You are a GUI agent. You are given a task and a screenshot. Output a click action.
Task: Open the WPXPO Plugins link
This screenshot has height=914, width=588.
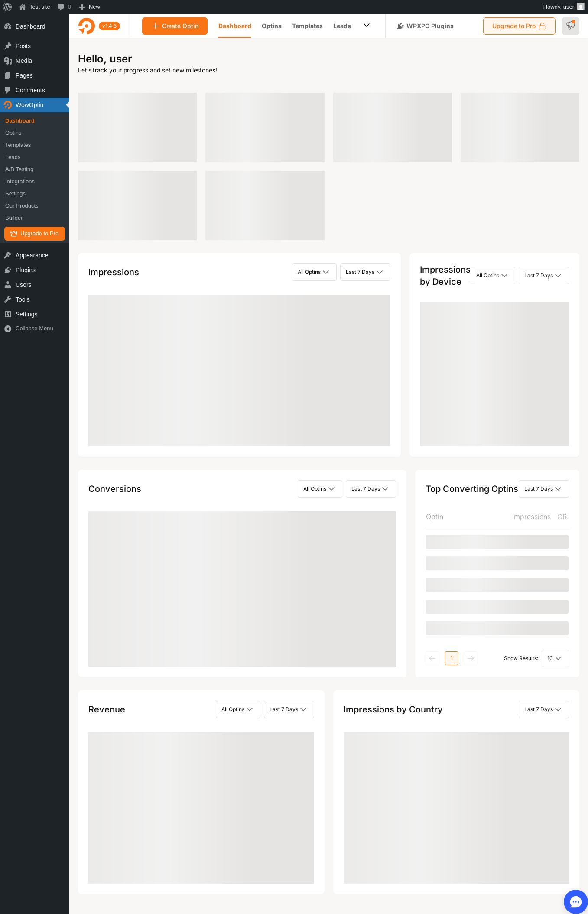(426, 26)
